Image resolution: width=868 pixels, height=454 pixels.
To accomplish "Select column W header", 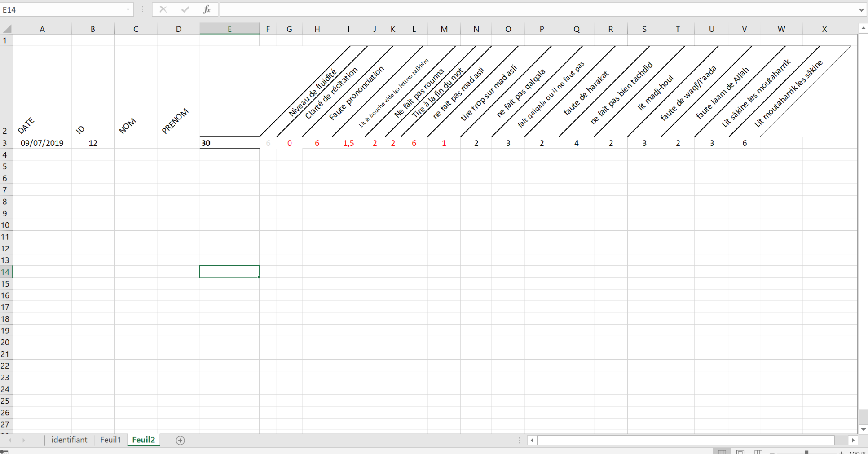I will 781,29.
